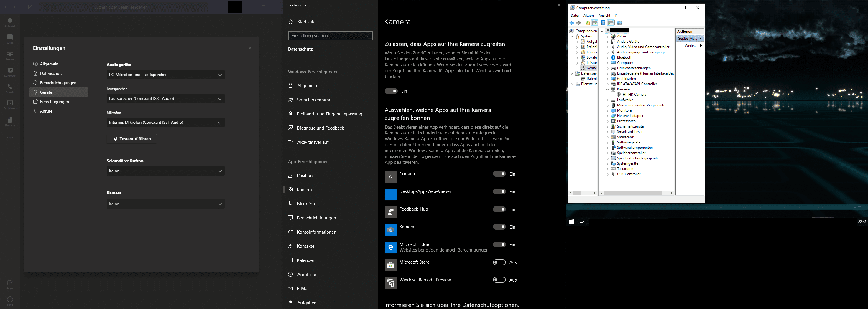Open Ansicht menu in Computerverwaltung
Image resolution: width=868 pixels, height=309 pixels.
click(x=604, y=16)
